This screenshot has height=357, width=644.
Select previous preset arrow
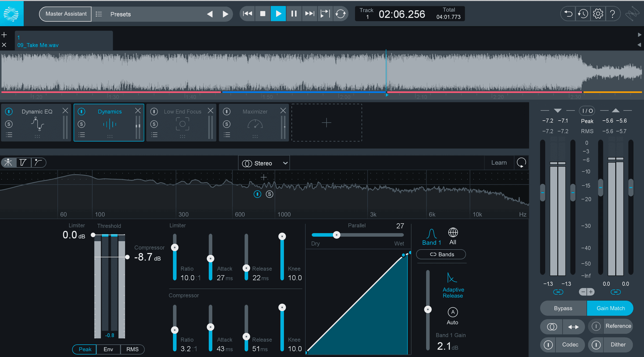(x=210, y=14)
